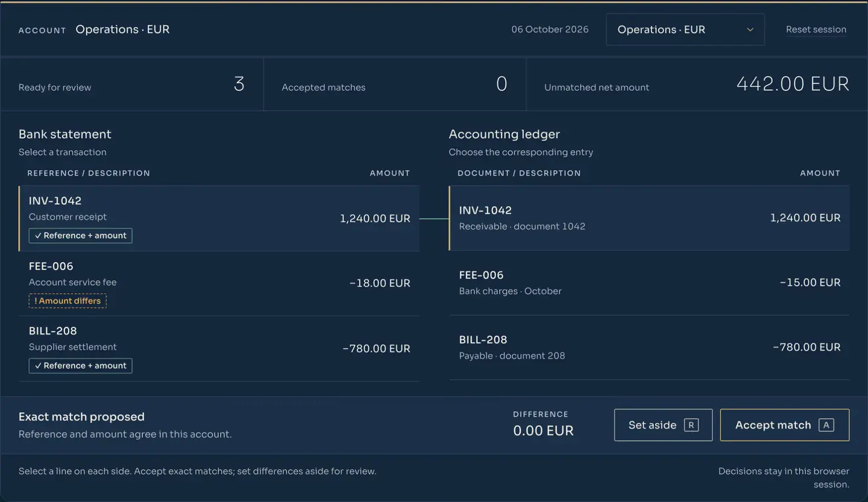Click the Accounting ledger heading
The height and width of the screenshot is (502, 868).
[505, 134]
